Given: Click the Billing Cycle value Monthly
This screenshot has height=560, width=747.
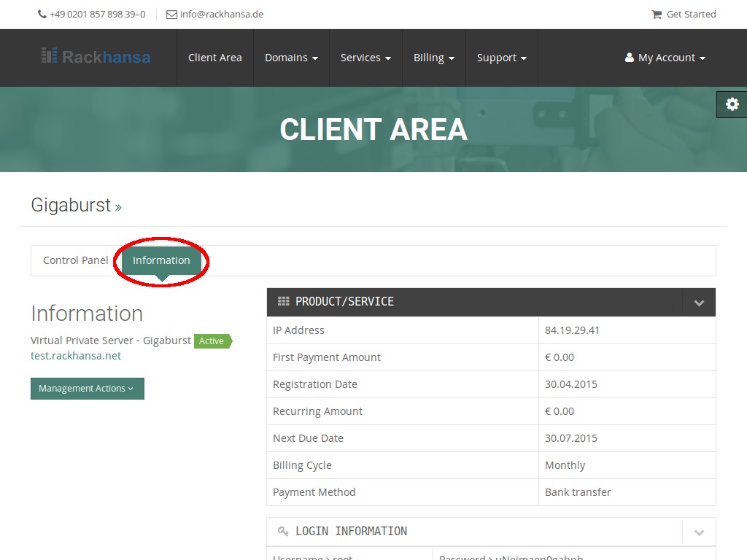Looking at the screenshot, I should pos(565,465).
